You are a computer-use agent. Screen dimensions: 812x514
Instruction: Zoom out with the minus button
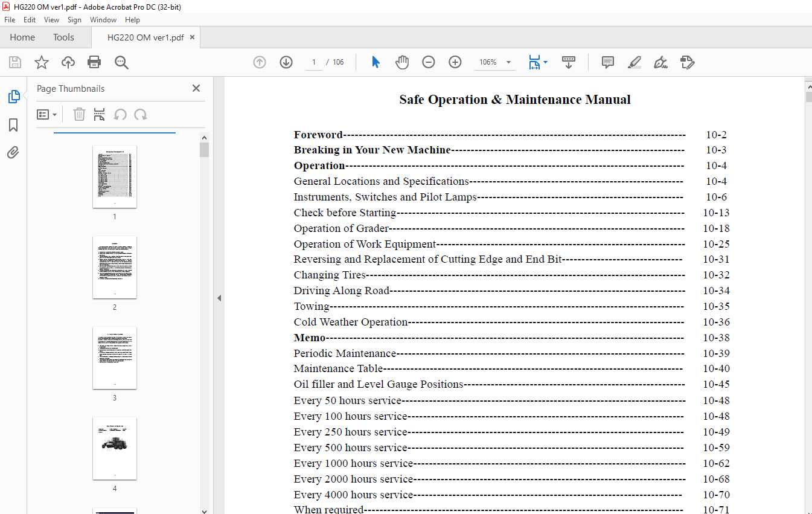[429, 62]
